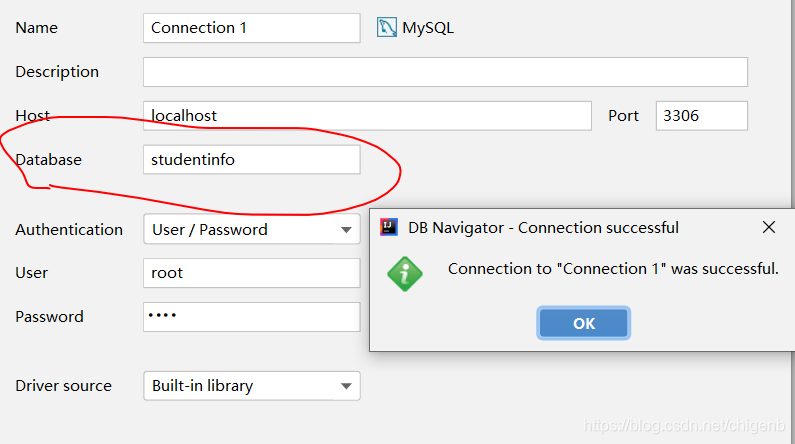
Task: Focus the Name field with Connection 1
Action: pos(252,28)
